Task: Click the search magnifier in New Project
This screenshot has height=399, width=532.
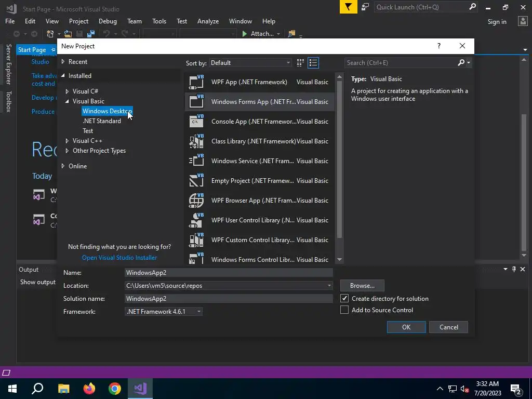Action: tap(461, 62)
